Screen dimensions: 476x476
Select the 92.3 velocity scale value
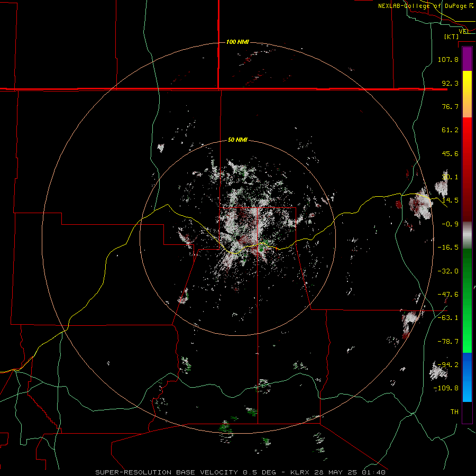(450, 83)
